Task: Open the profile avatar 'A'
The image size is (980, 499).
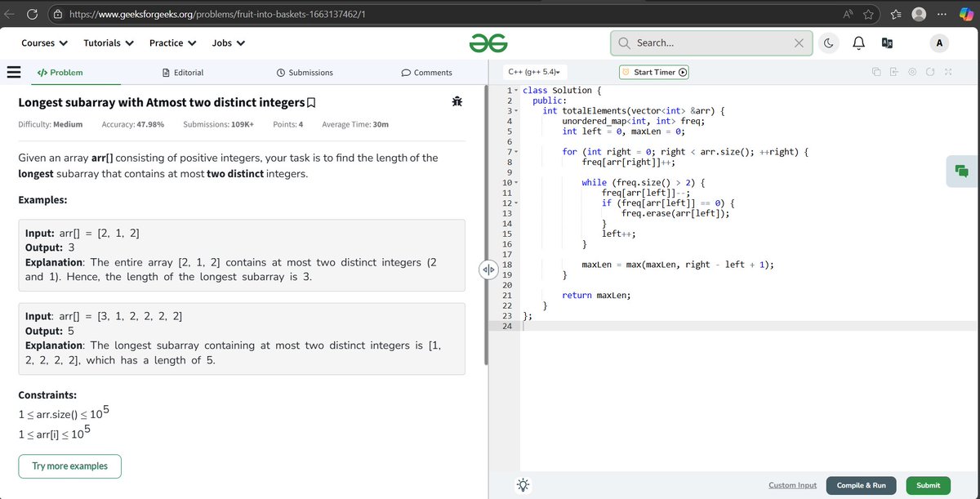Action: coord(939,43)
